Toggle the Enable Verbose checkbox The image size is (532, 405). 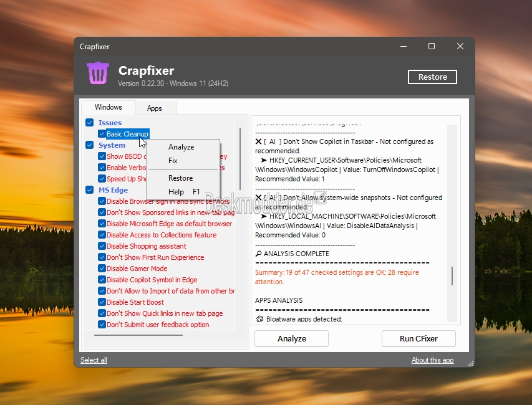tap(102, 168)
